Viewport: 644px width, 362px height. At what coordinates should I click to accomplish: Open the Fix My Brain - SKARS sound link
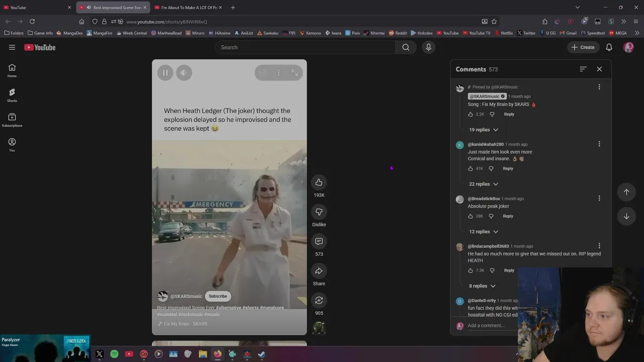click(183, 324)
